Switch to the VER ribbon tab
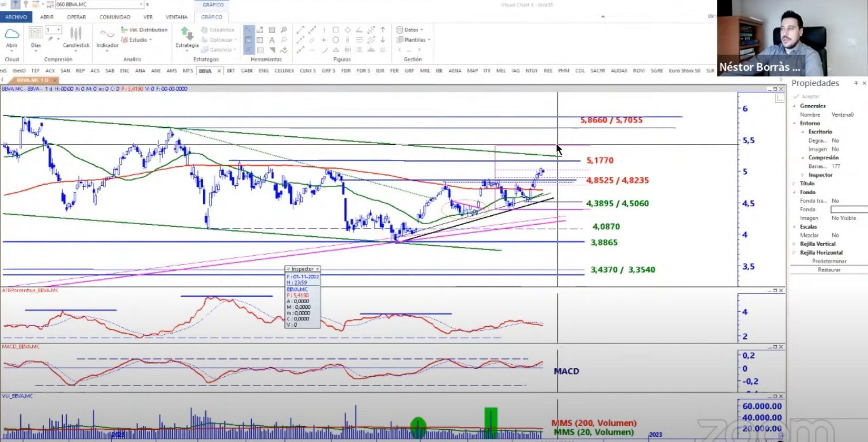The height and width of the screenshot is (442, 868). point(148,17)
